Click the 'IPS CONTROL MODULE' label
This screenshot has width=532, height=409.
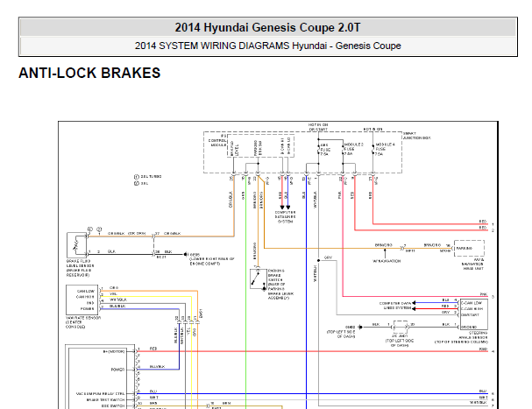pos(217,140)
